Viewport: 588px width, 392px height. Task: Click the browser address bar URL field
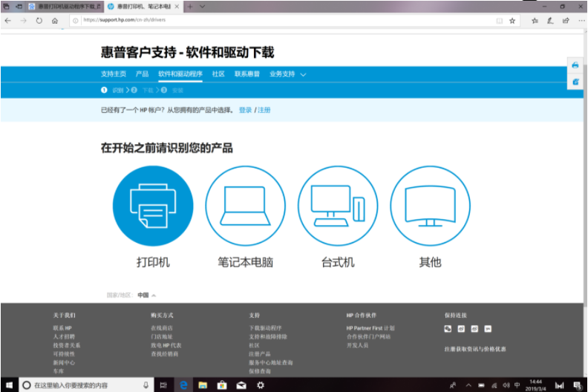pyautogui.click(x=282, y=21)
